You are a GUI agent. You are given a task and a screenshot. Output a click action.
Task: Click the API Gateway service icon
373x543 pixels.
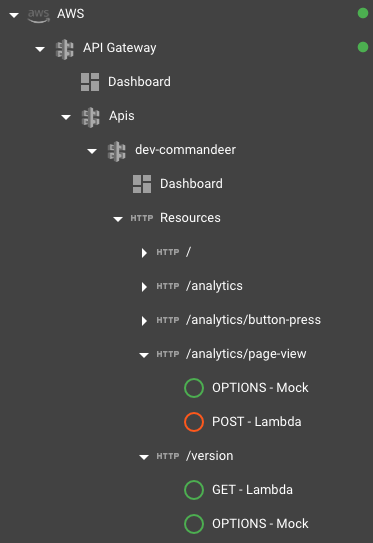point(65,49)
